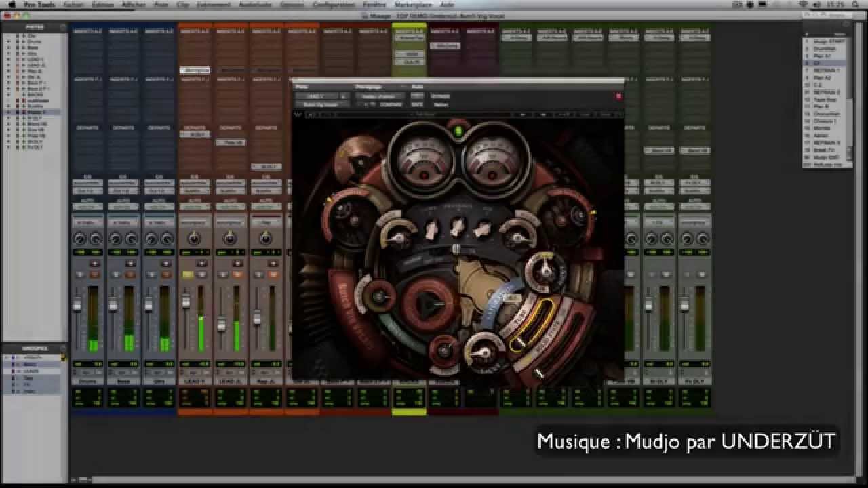This screenshot has height=488, width=868.
Task: Solo the Bass channel
Action: coord(117,274)
